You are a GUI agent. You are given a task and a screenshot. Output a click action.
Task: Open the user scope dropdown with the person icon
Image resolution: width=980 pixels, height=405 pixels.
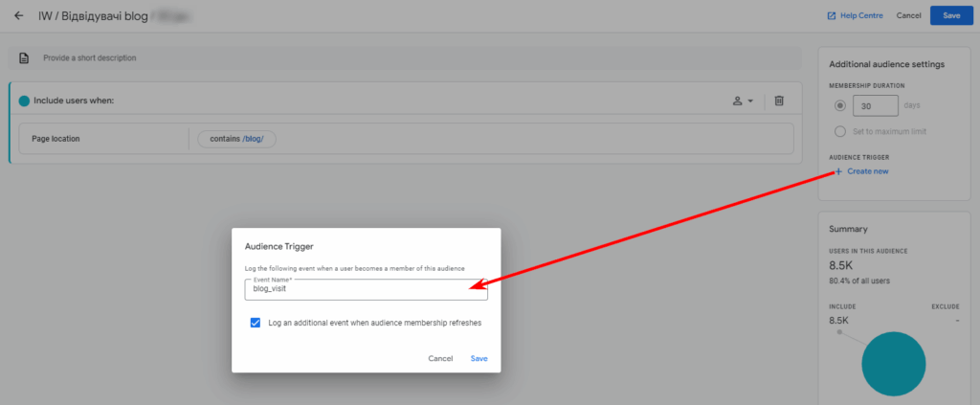[743, 101]
